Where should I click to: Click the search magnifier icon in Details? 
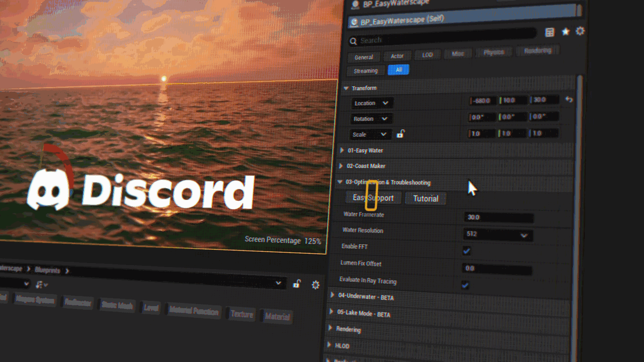tap(353, 41)
